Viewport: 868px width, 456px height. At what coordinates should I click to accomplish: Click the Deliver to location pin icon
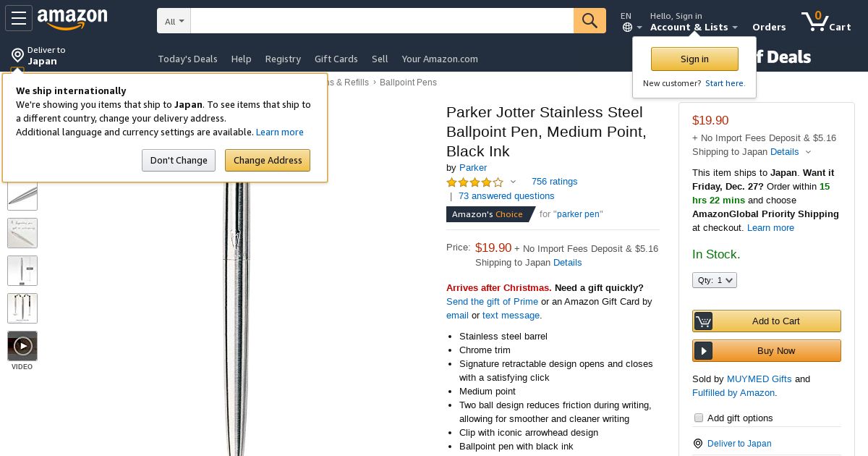[17, 55]
